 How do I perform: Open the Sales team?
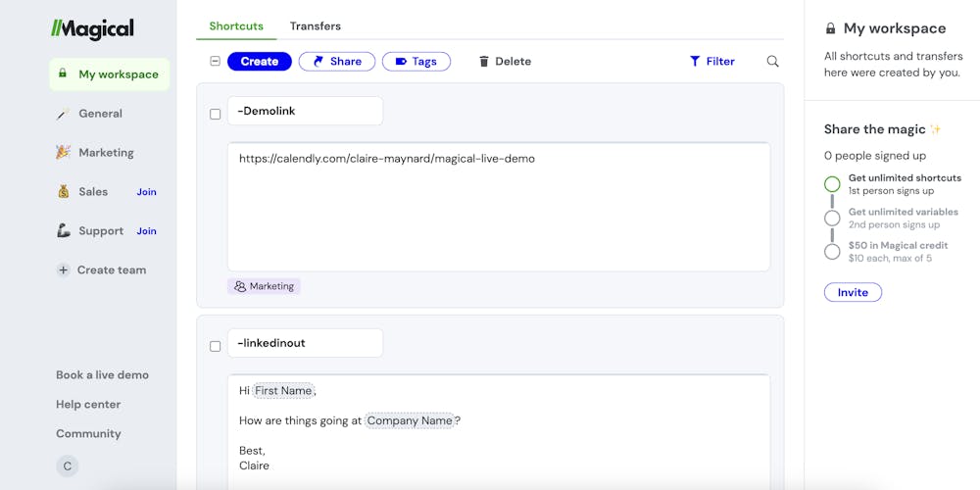(x=92, y=192)
